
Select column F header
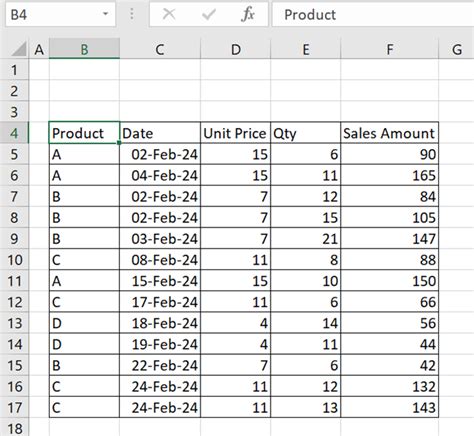coord(390,49)
